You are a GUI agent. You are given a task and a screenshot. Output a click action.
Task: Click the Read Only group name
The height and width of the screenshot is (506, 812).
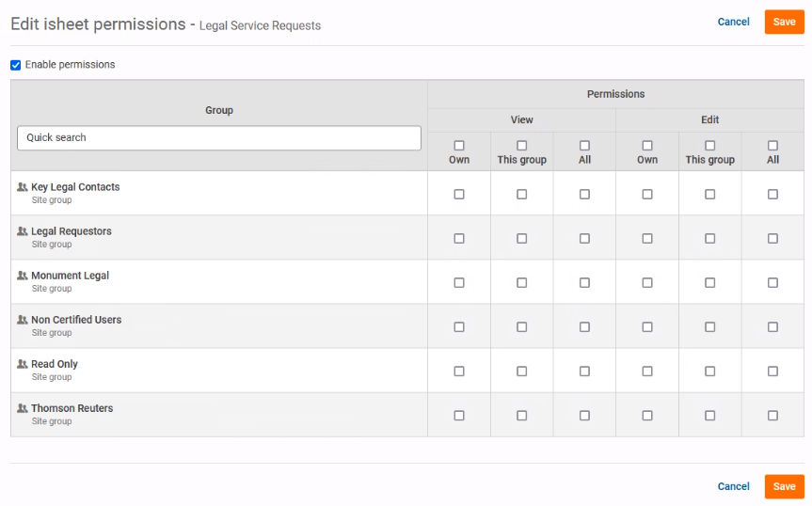click(55, 364)
